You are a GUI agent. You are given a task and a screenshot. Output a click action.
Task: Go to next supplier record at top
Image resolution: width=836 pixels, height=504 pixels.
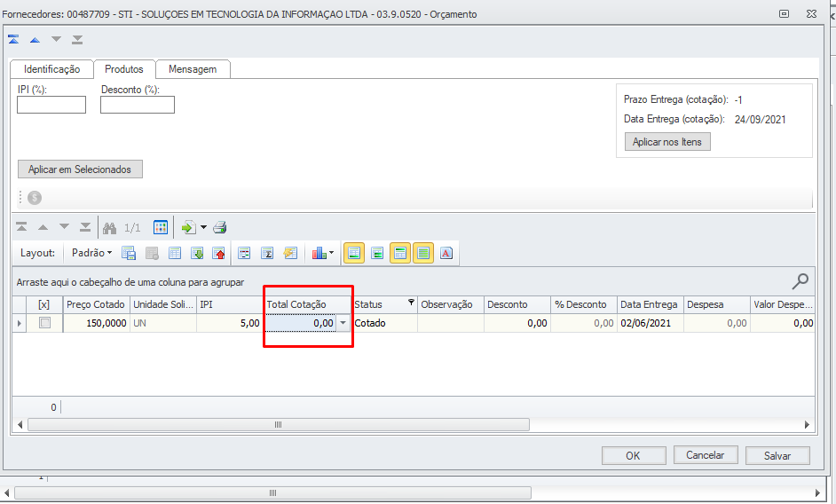pos(56,39)
